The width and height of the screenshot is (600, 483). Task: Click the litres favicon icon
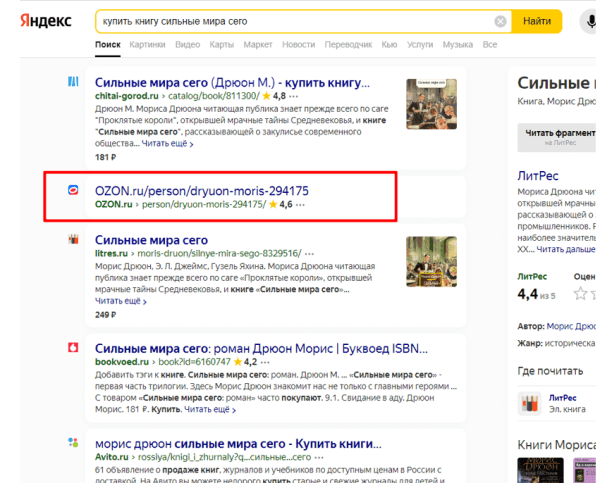pos(73,239)
